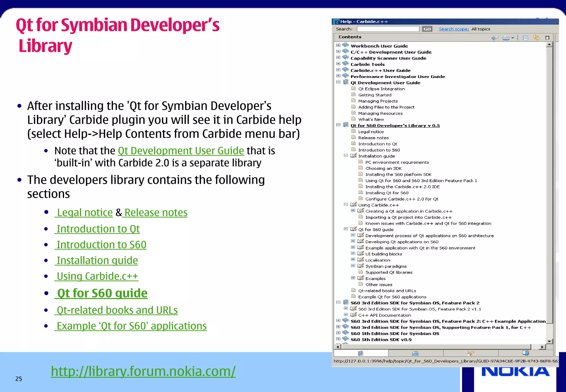Click the horizontal scrollbar right arrow
This screenshot has height=392, width=566.
click(x=542, y=347)
